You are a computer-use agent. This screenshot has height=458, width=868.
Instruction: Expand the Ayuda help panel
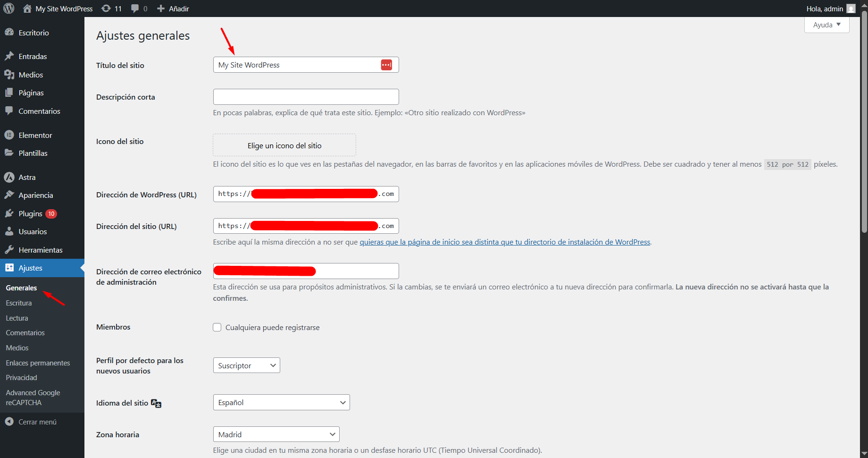click(x=826, y=25)
